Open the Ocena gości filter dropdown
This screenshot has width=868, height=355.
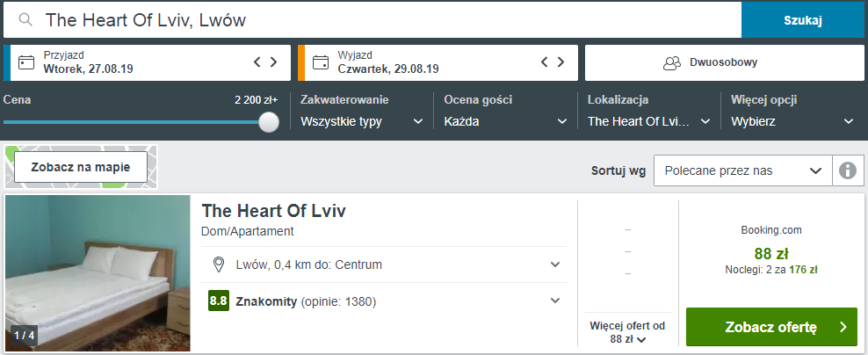click(x=505, y=121)
